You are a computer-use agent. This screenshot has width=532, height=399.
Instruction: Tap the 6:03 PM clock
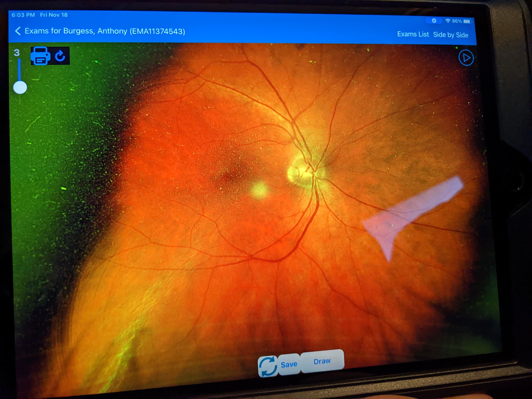[23, 15]
